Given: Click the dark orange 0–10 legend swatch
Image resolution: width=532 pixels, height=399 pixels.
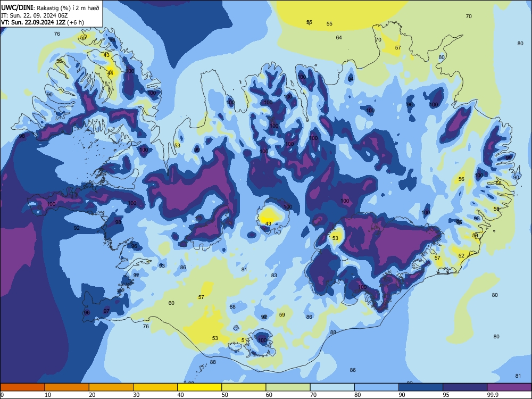Looking at the screenshot, I should (22, 387).
